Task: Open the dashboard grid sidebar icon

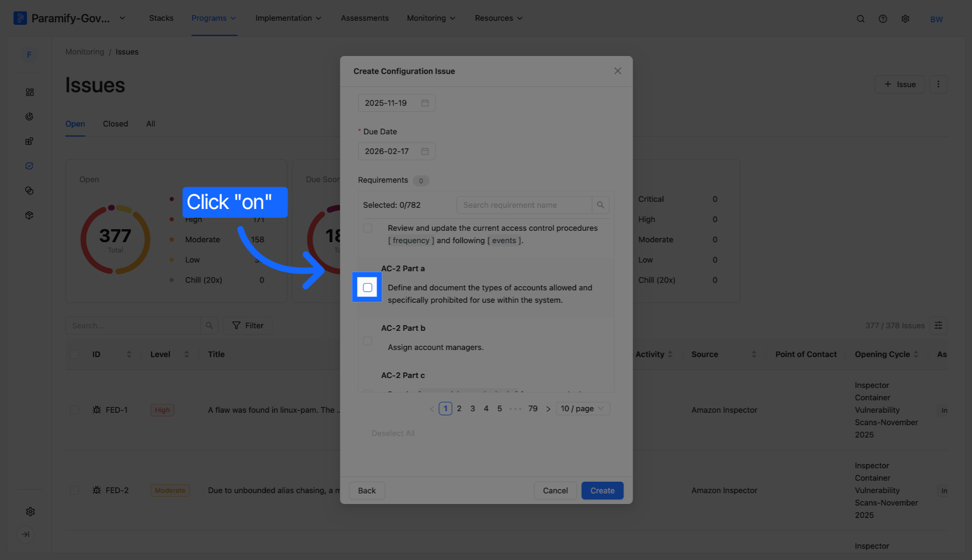Action: coord(30,92)
